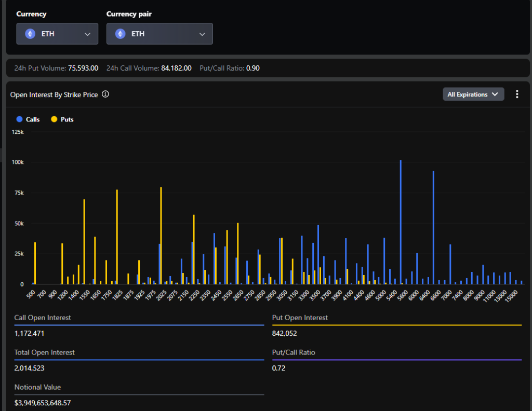The height and width of the screenshot is (411, 532).
Task: Click the Ethereum icon in the Currency selector
Action: [30, 34]
